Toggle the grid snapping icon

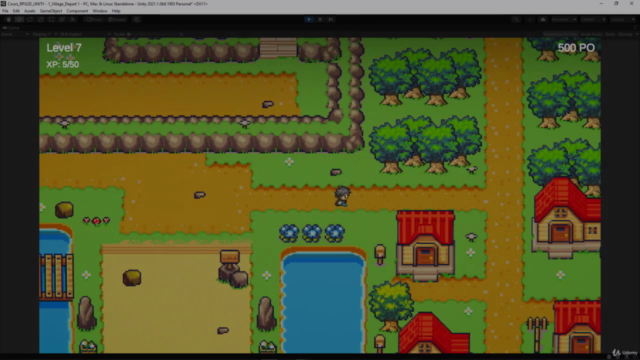click(x=137, y=19)
